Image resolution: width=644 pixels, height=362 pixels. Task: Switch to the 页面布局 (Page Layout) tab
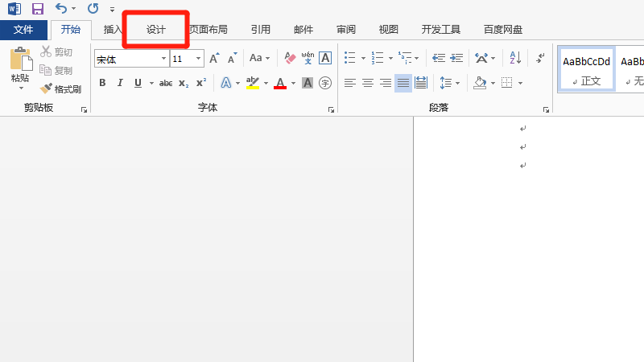(x=208, y=30)
